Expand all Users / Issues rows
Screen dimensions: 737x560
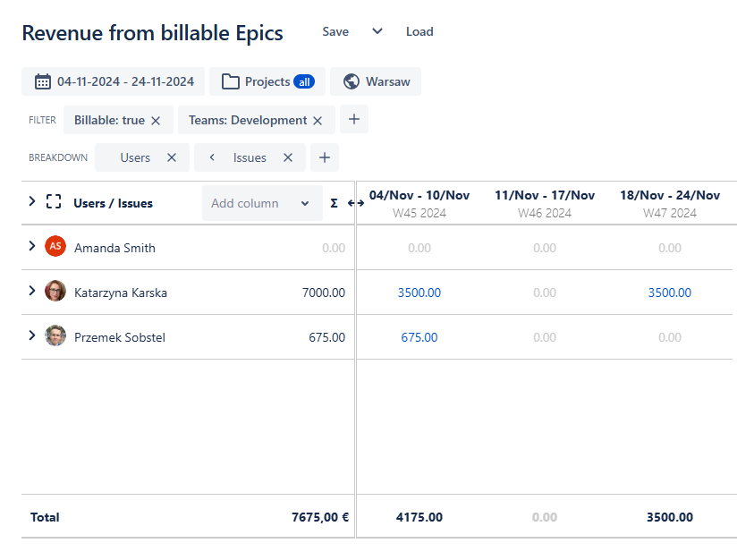coord(32,202)
